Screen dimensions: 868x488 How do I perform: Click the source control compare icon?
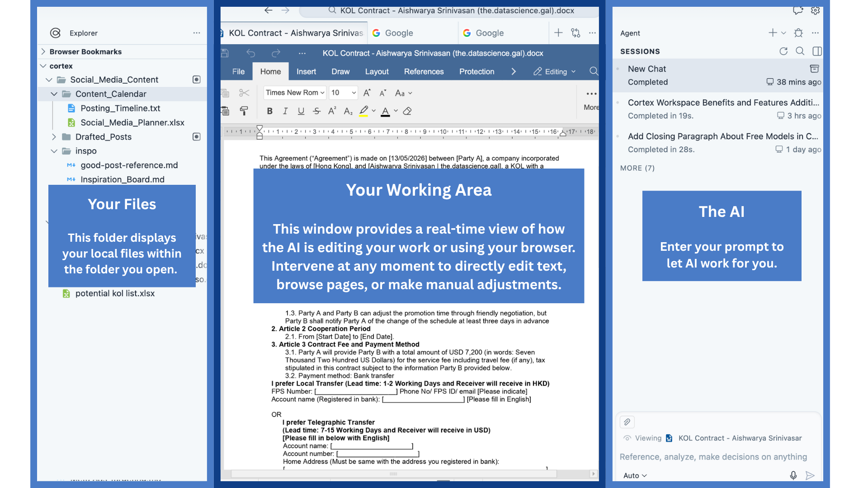(x=576, y=33)
